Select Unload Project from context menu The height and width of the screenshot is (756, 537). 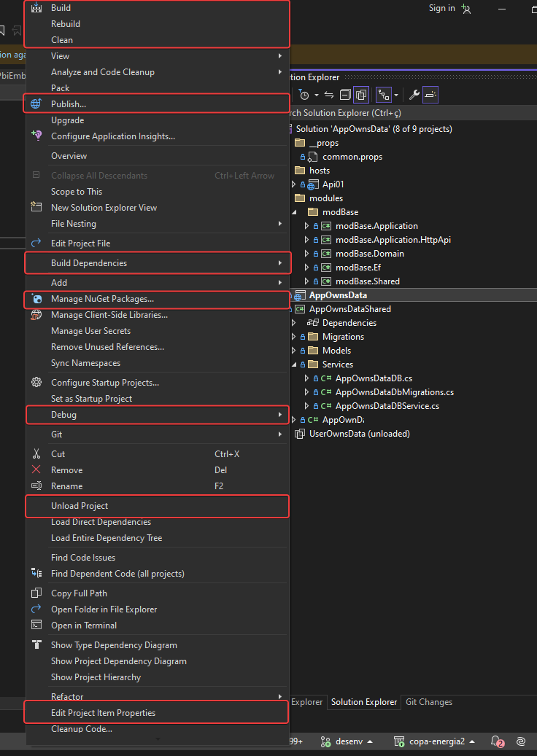80,506
